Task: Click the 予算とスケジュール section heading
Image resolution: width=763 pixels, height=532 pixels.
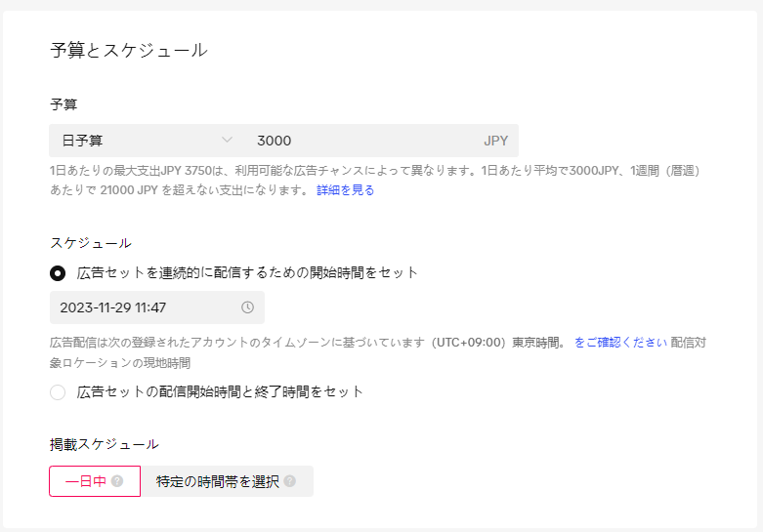Action: [128, 51]
